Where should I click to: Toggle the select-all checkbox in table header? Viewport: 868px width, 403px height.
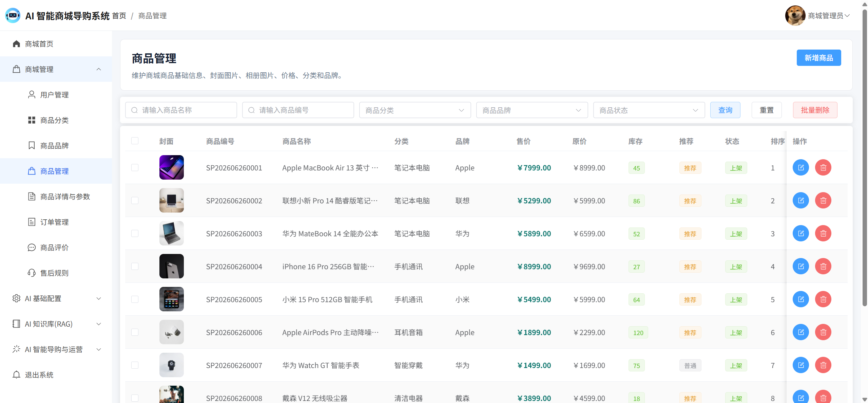pos(135,141)
